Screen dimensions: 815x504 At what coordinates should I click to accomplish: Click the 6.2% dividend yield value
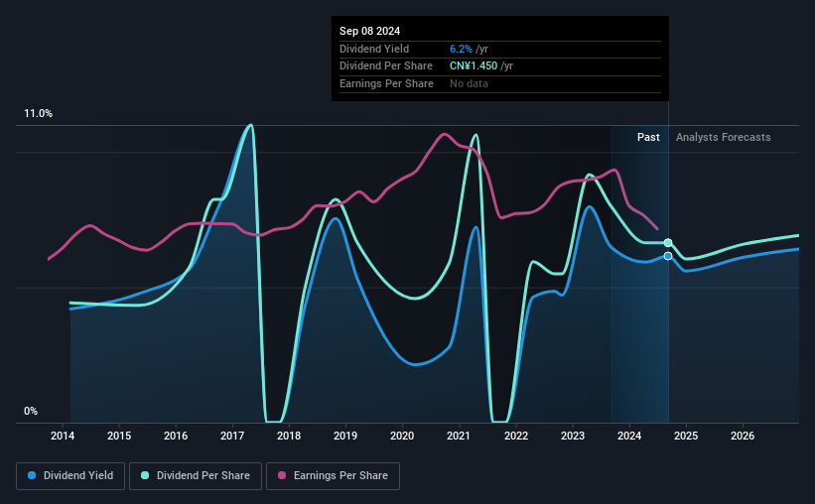(461, 49)
